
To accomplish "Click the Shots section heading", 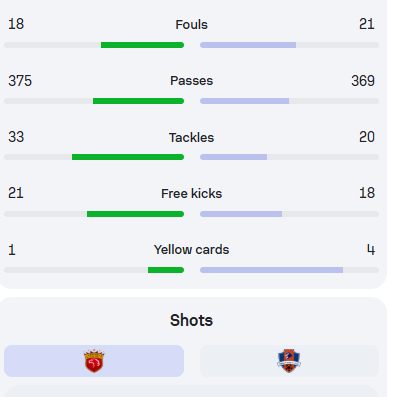I will [191, 320].
